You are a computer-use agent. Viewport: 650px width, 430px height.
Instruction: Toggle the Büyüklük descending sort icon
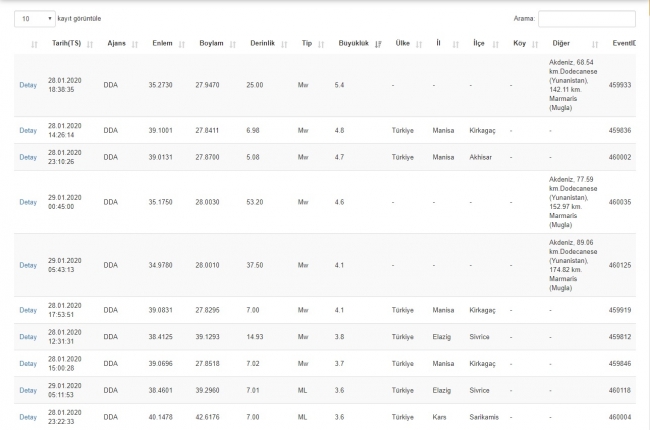point(377,44)
